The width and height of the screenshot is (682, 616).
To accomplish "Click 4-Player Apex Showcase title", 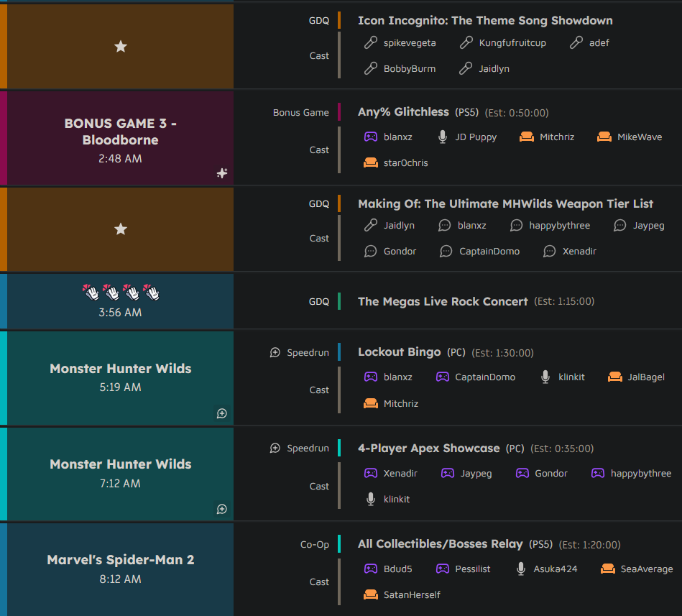I will click(428, 448).
